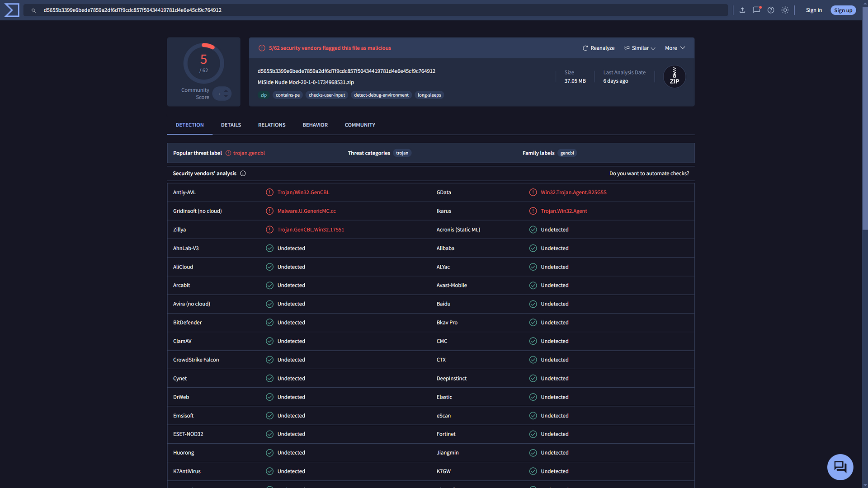The width and height of the screenshot is (868, 488).
Task: Click the long-sleeps tag
Action: coord(429,95)
